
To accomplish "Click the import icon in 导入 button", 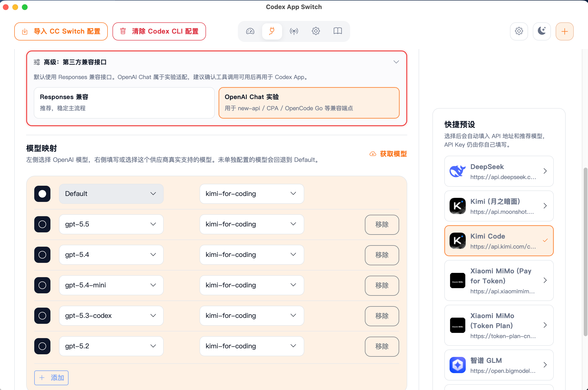I will click(x=25, y=32).
